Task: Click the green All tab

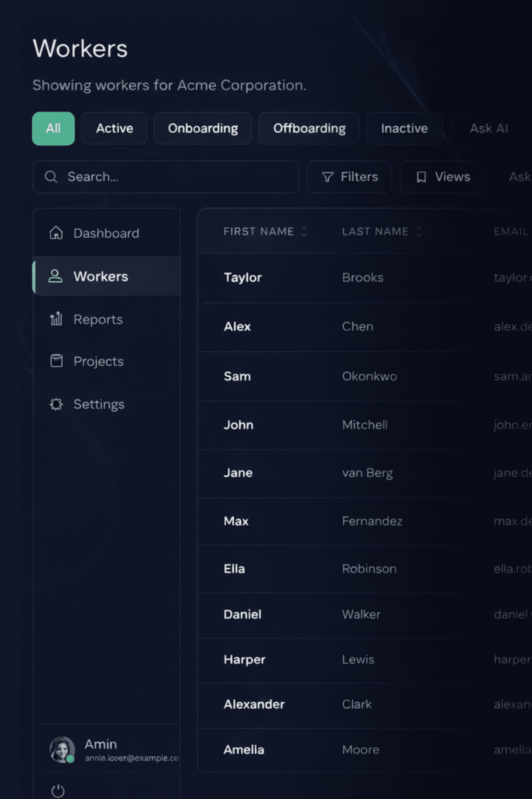Action: pyautogui.click(x=53, y=128)
